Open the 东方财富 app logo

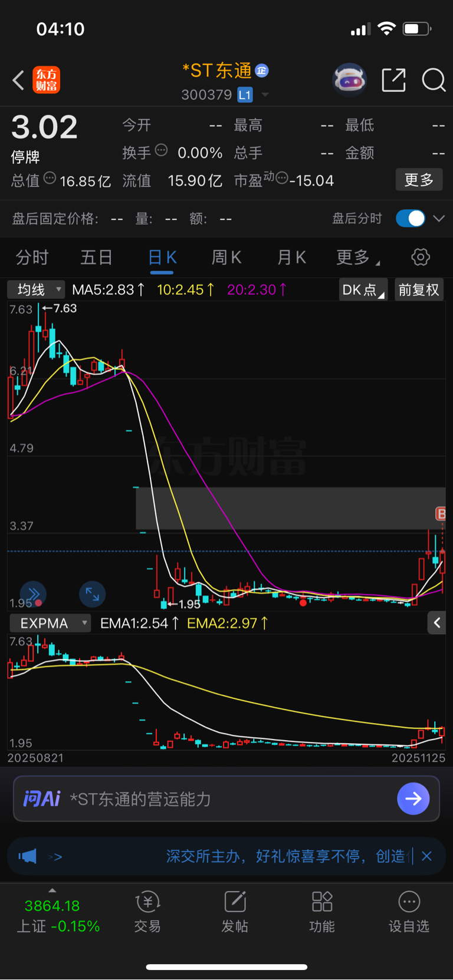[47, 80]
